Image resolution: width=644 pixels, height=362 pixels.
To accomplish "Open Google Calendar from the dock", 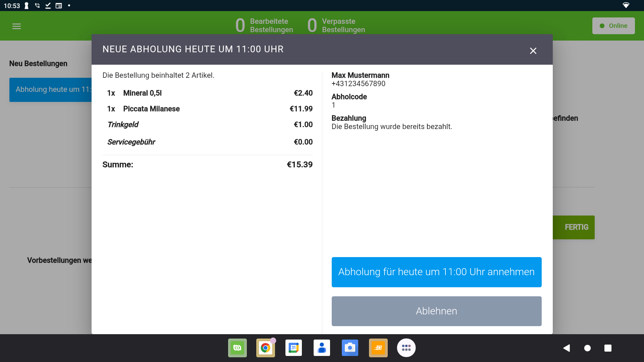I will [293, 348].
